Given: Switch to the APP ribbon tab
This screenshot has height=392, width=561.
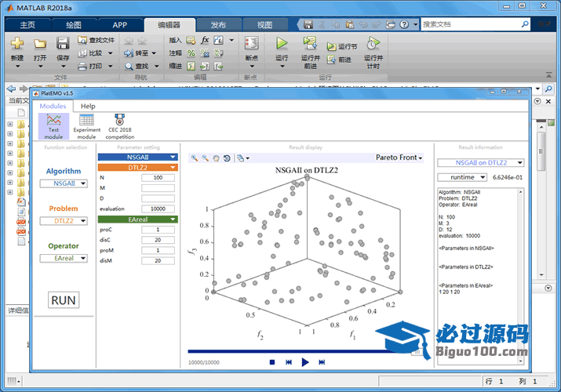Looking at the screenshot, I should pos(119,25).
